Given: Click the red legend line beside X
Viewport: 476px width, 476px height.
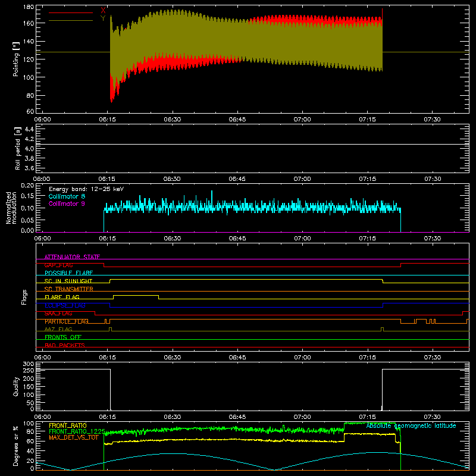Looking at the screenshot, I should tap(71, 12).
